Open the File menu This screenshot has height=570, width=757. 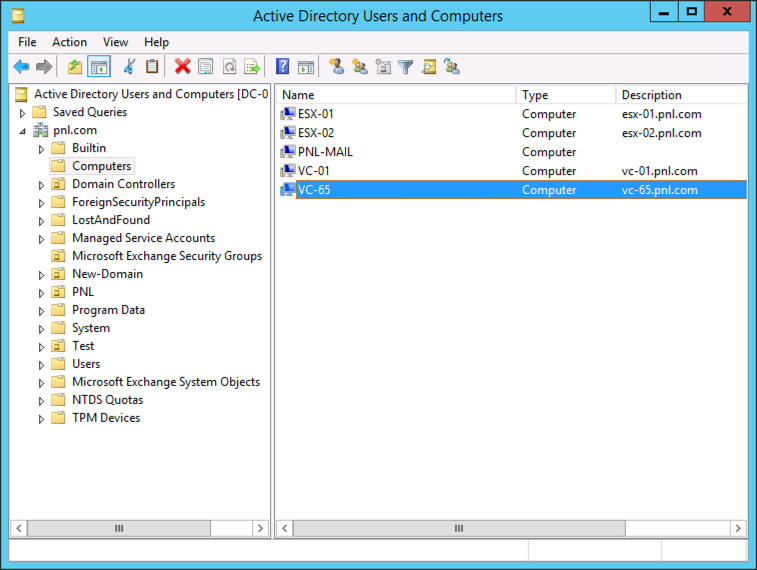27,42
